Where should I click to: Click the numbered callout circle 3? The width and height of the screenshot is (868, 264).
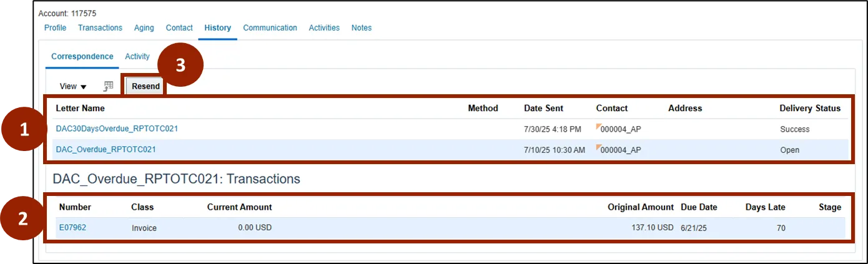click(x=180, y=66)
